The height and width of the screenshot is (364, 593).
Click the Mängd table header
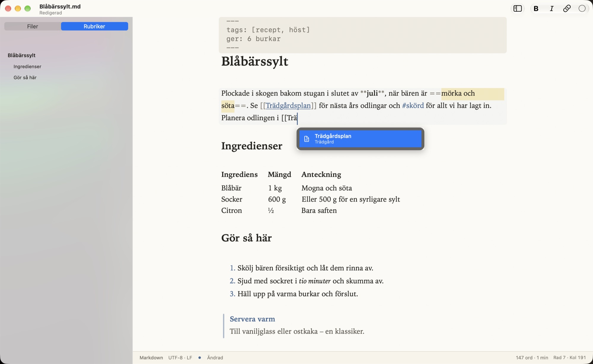279,175
